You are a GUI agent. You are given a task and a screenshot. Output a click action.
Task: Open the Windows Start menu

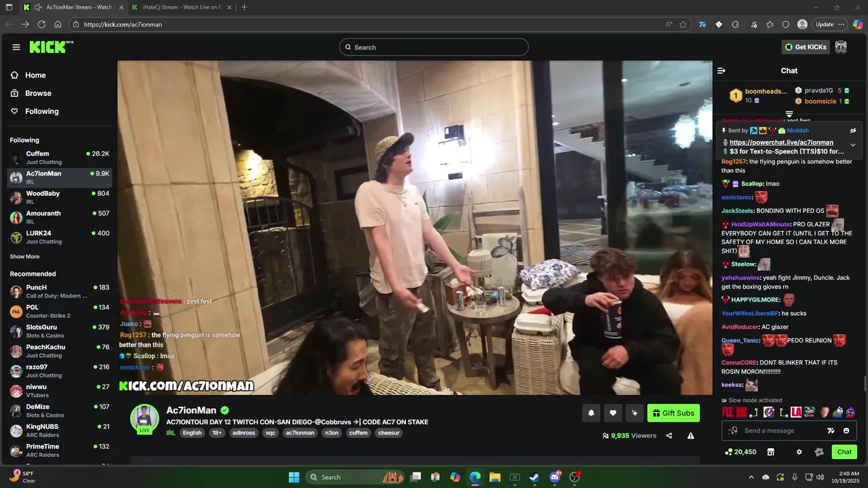click(294, 477)
